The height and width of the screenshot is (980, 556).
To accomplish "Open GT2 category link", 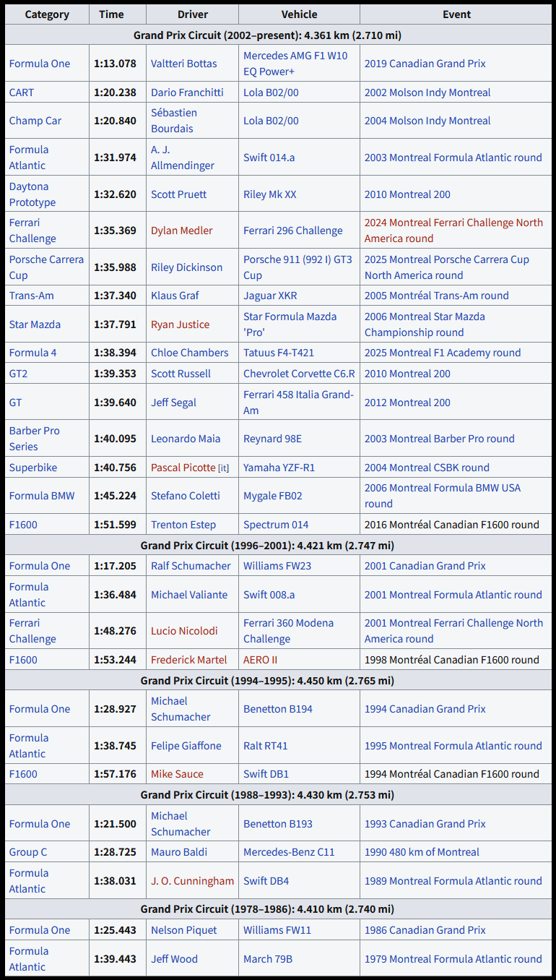I will tap(18, 374).
